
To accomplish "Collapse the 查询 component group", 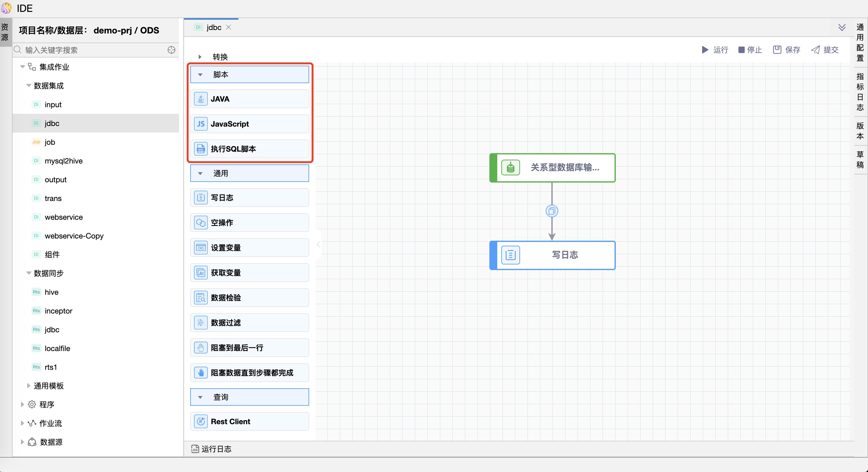I will coord(200,397).
